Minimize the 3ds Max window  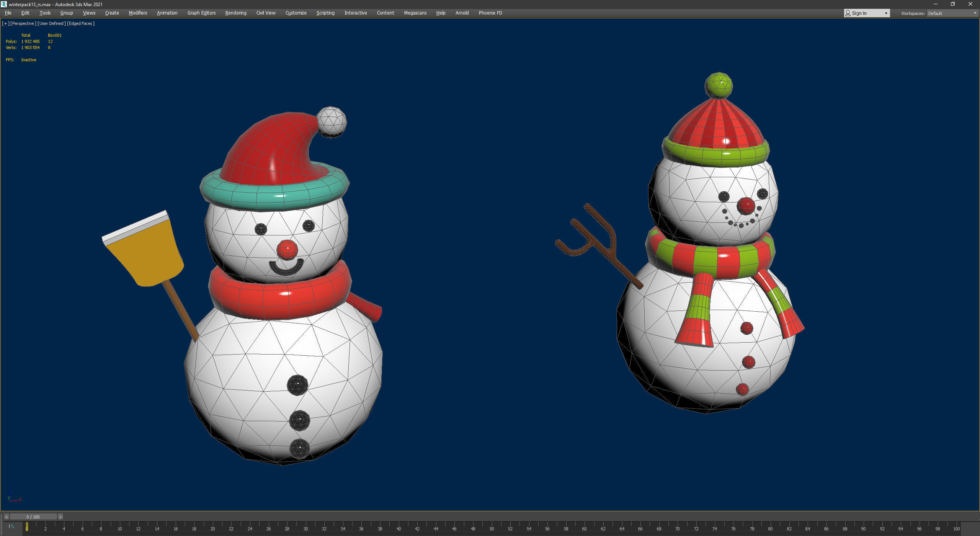click(x=935, y=4)
